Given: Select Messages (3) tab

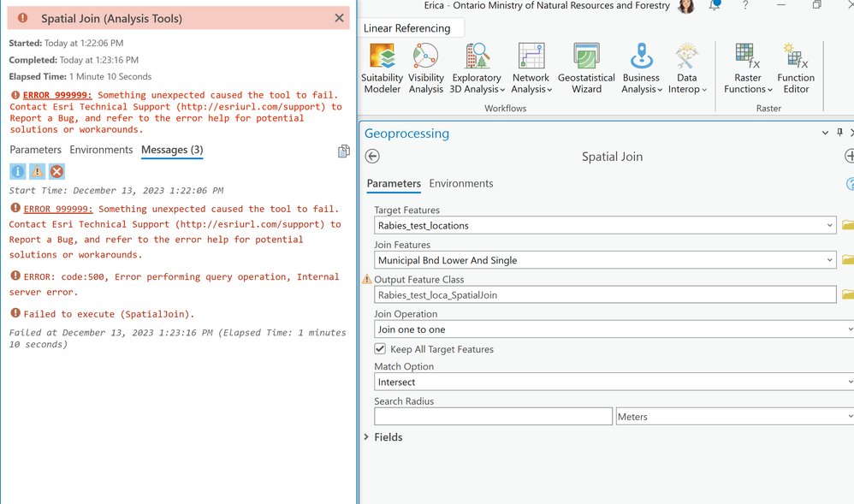Looking at the screenshot, I should click(x=172, y=150).
